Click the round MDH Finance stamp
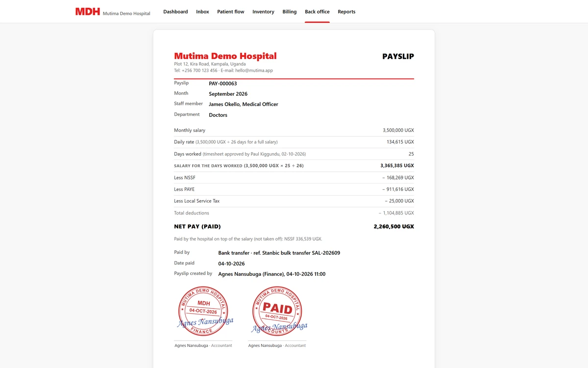Viewport: 588px width, 368px height. [203, 311]
